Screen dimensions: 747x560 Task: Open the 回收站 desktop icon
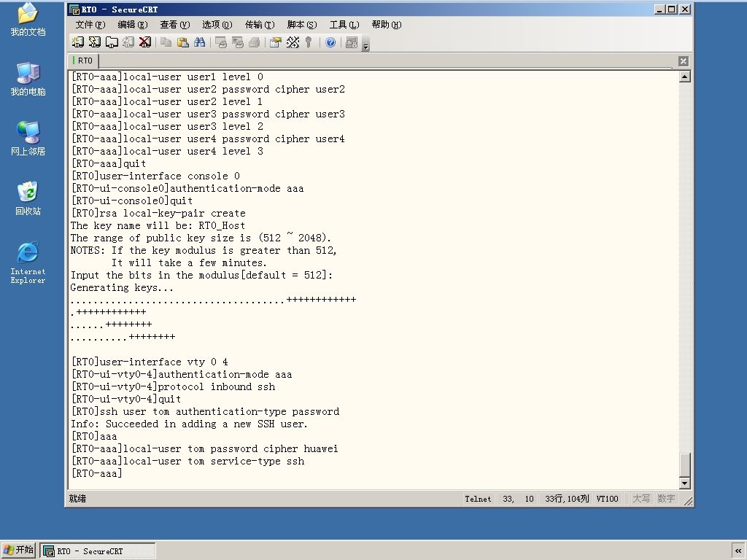[x=28, y=198]
